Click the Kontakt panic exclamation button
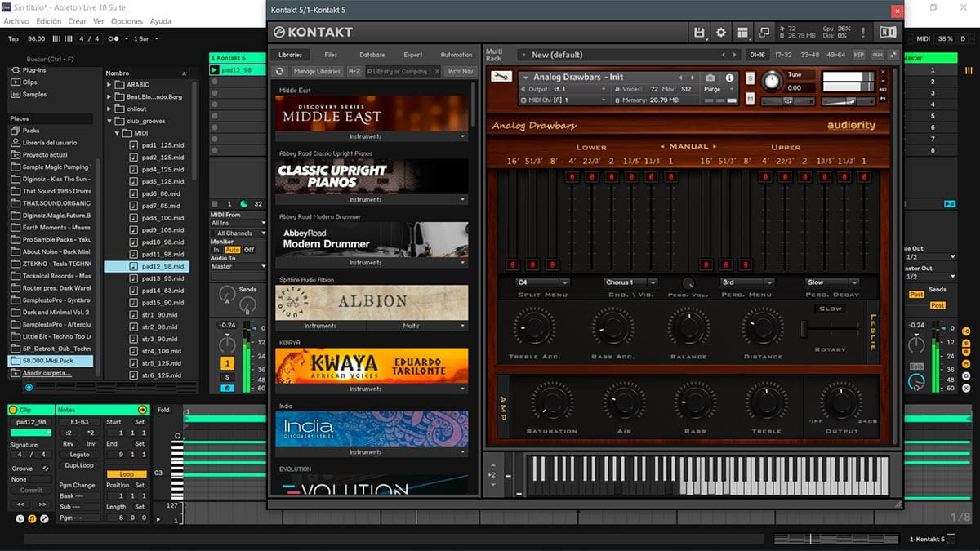Image resolution: width=980 pixels, height=551 pixels. pos(863,33)
